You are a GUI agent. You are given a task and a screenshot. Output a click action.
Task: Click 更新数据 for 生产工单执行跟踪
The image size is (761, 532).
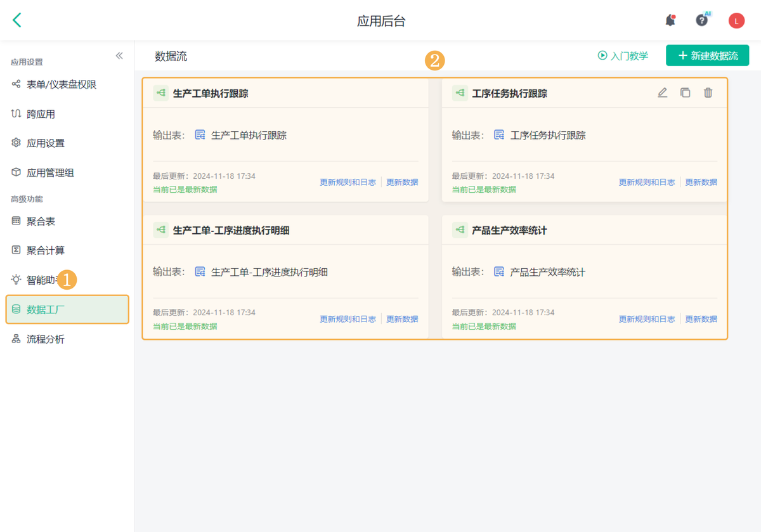point(402,182)
